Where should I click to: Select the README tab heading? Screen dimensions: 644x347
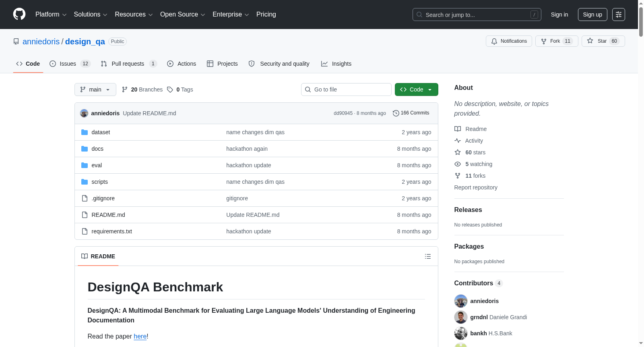[x=98, y=256]
